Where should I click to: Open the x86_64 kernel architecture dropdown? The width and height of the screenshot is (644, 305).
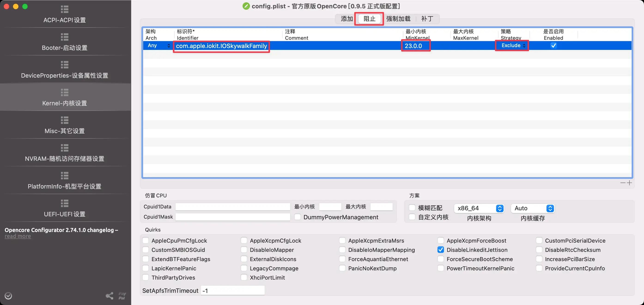click(479, 208)
